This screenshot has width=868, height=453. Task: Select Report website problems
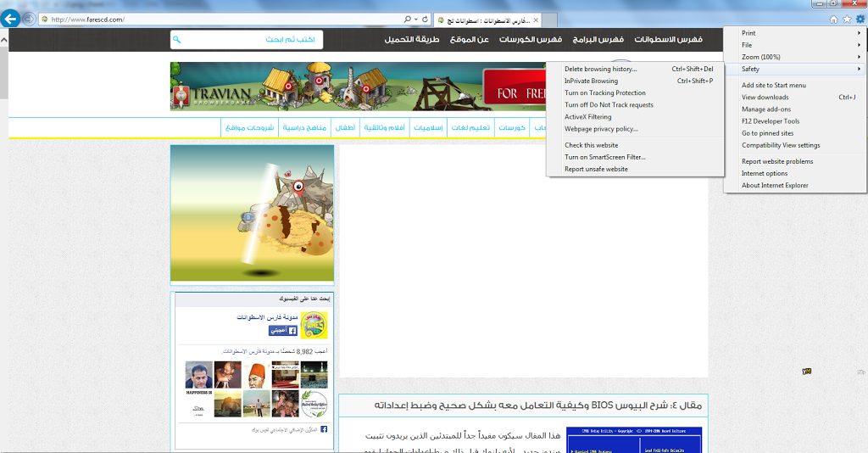794,162
